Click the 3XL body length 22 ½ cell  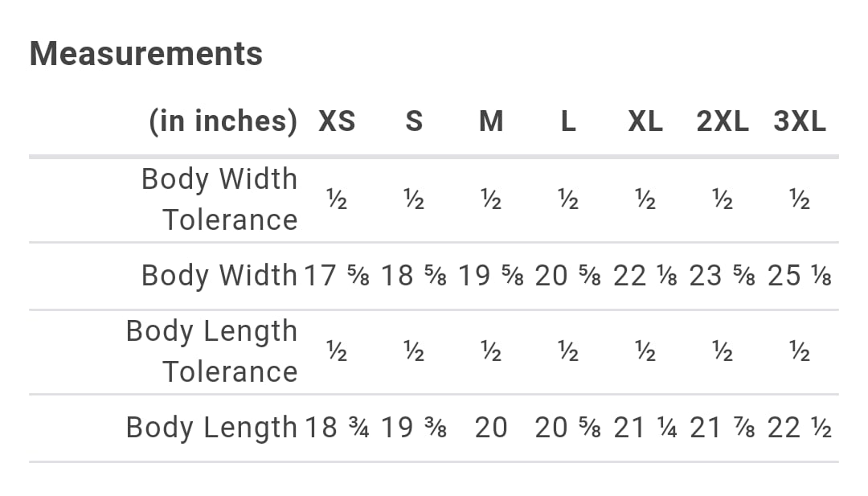(x=800, y=428)
